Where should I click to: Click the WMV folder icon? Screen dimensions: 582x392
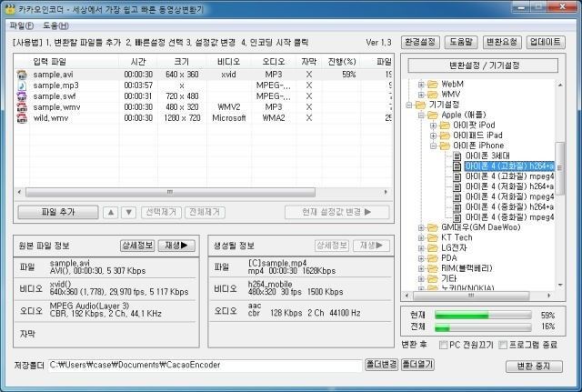click(x=433, y=95)
